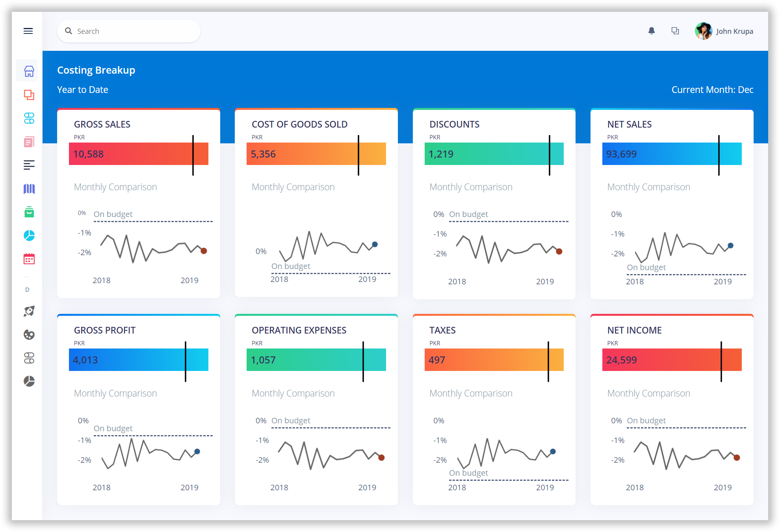The height and width of the screenshot is (532, 780).
Task: Click the hamburger menu icon
Action: click(28, 30)
